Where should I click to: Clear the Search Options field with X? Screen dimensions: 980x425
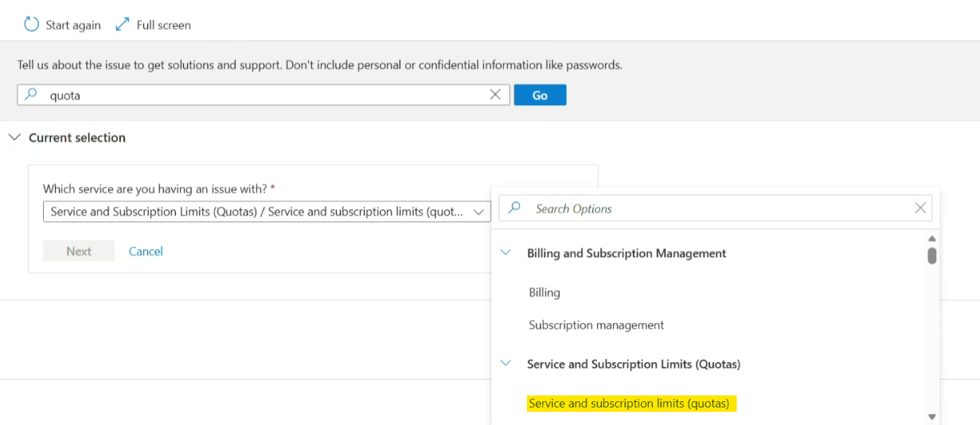(x=920, y=209)
